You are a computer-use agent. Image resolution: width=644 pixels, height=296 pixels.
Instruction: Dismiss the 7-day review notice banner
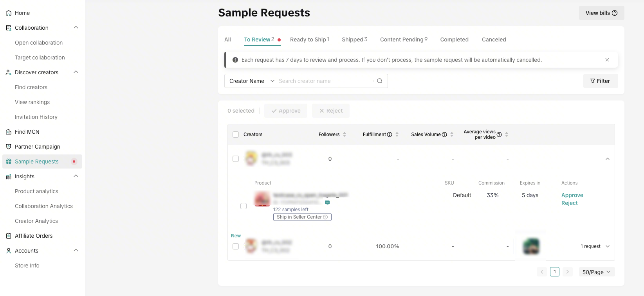607,60
